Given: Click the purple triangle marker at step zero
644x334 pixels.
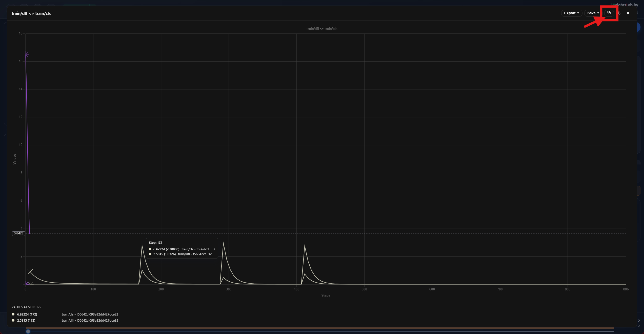Looking at the screenshot, I should point(27,283).
